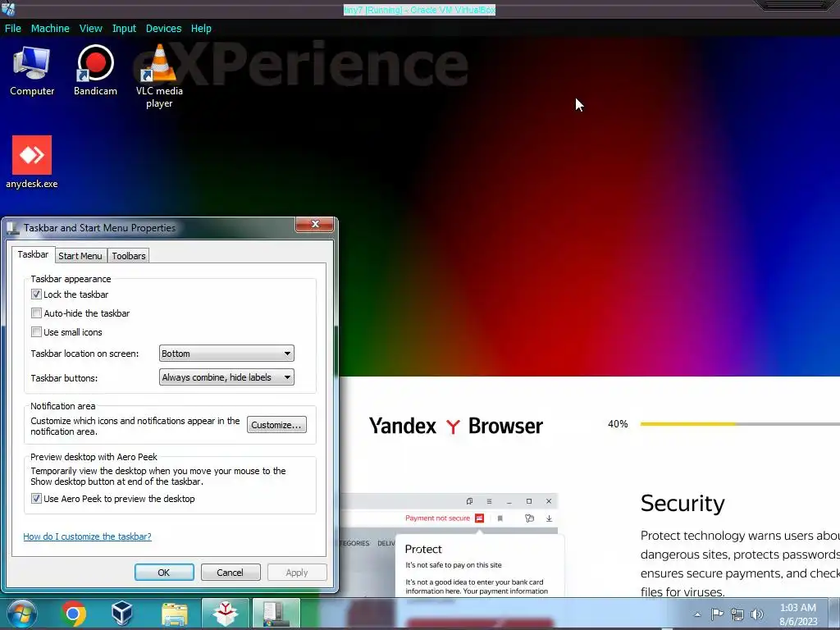The height and width of the screenshot is (630, 840).
Task: Click Cancel in Taskbar Properties
Action: pos(231,572)
